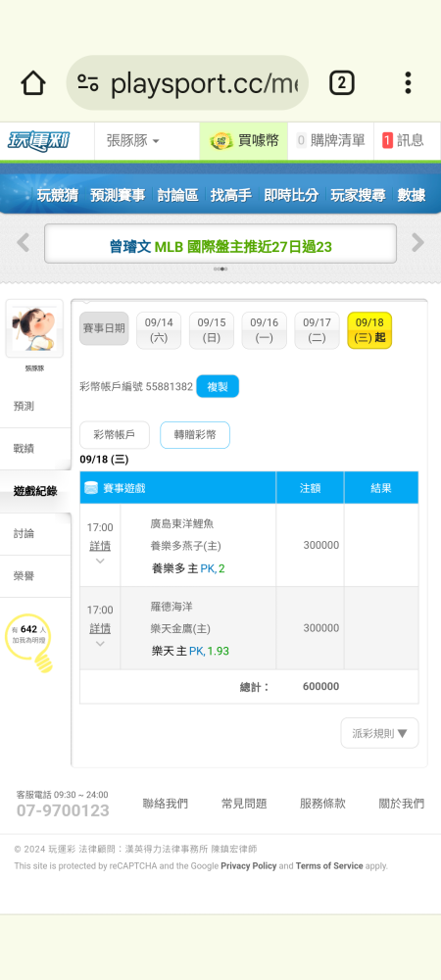Click the 廣島東洋鯉魚 team name

pos(181,523)
